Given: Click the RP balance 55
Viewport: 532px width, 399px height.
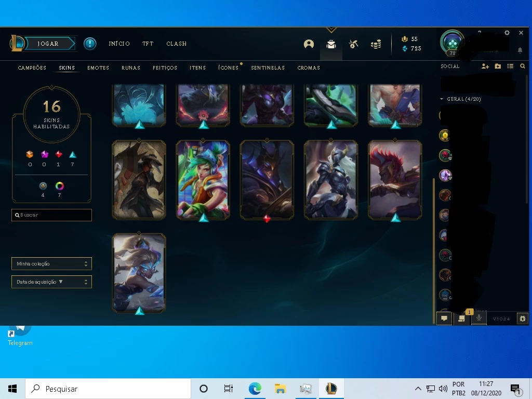Looking at the screenshot, I should click(410, 39).
